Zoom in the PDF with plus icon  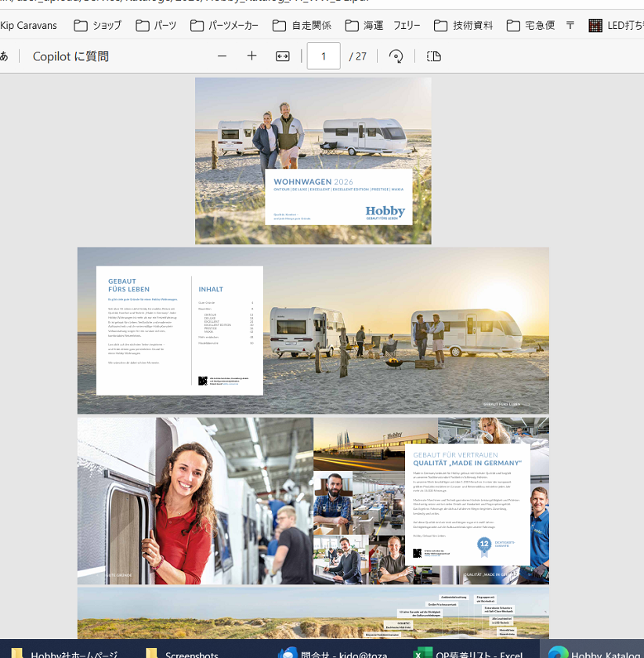click(x=251, y=56)
